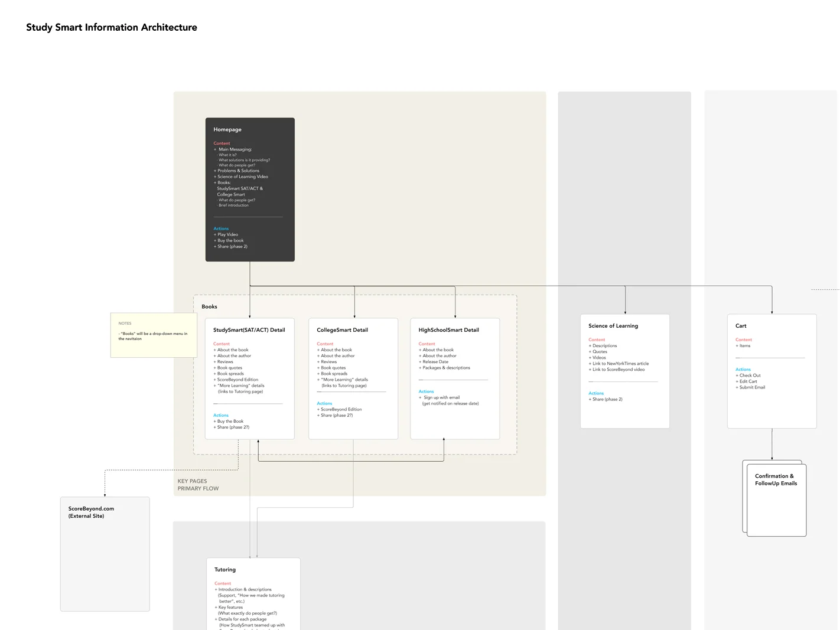Click 'Buy the book' in Homepage card
The width and height of the screenshot is (840, 630).
230,240
